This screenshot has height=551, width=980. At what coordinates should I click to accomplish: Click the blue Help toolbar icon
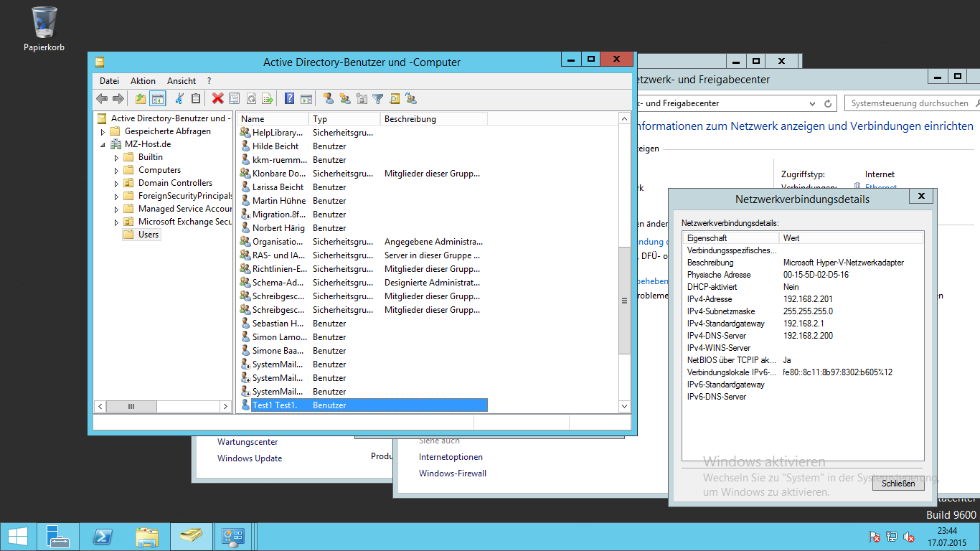(x=290, y=99)
